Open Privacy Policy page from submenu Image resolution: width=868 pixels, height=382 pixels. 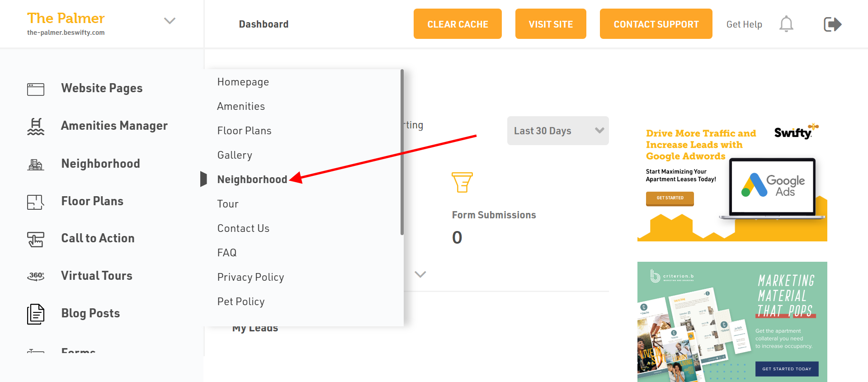250,277
